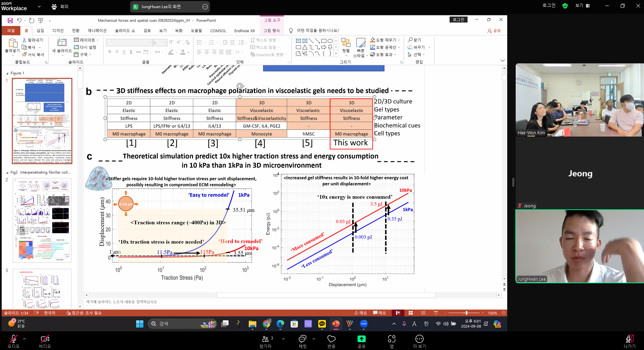This screenshot has height=350, width=644.
Task: Click the font color (가) swatch button
Action: tap(183, 52)
